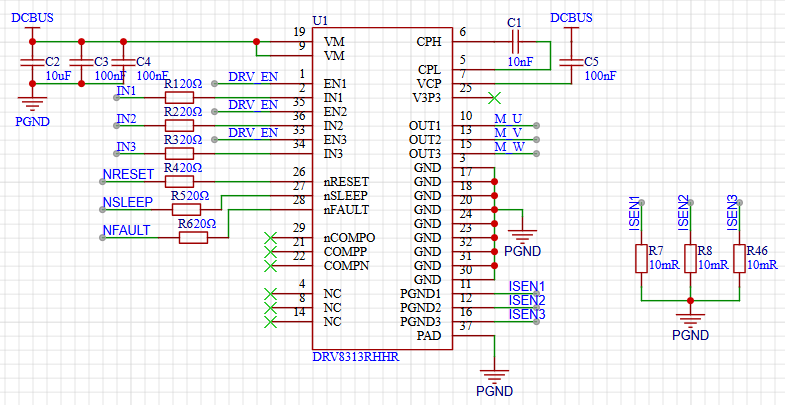Click the PAD pin name inside U1
785x405 pixels.
430,335
